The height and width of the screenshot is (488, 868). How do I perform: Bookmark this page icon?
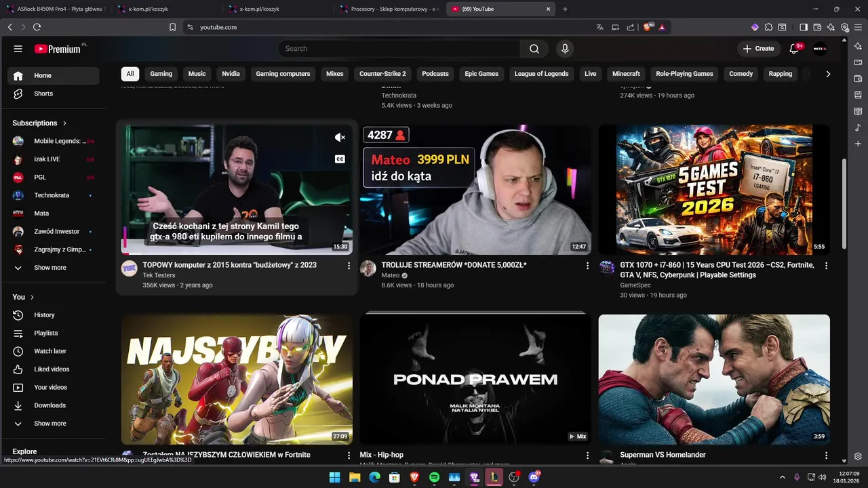coord(172,27)
